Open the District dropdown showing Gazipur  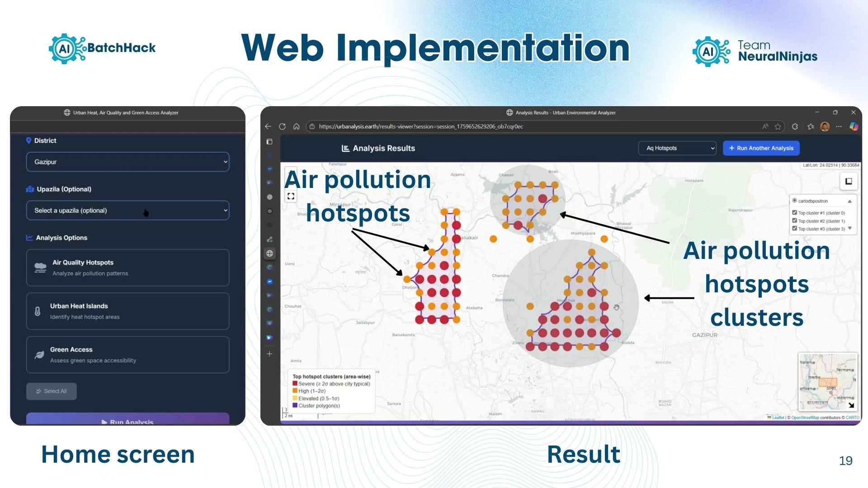[x=127, y=162]
